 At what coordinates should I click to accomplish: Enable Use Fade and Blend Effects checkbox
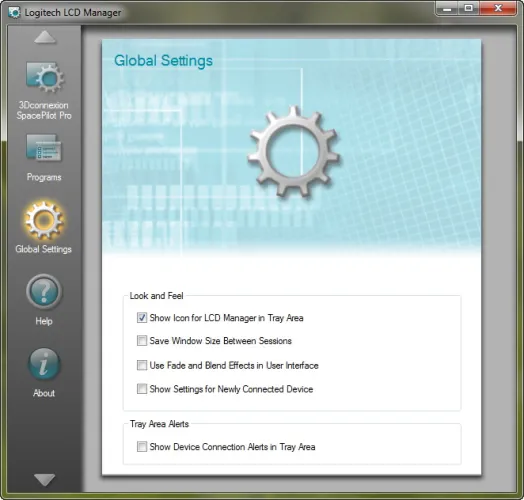point(142,365)
